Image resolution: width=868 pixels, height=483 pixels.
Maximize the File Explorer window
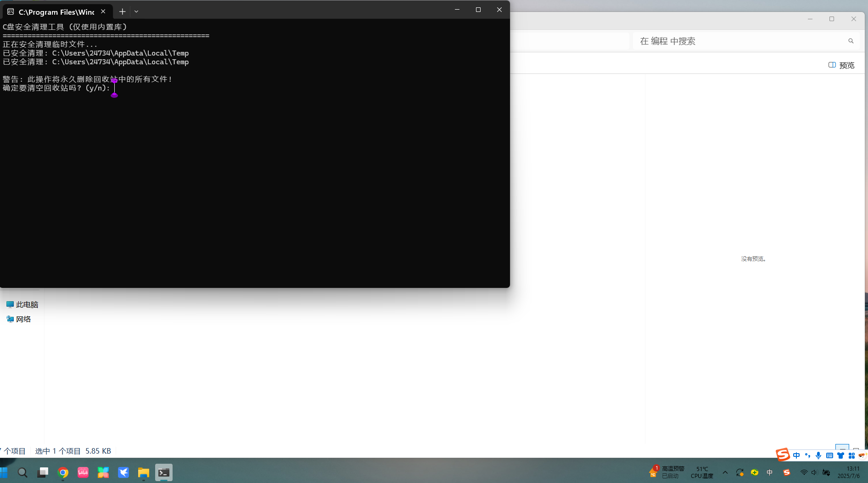click(832, 19)
